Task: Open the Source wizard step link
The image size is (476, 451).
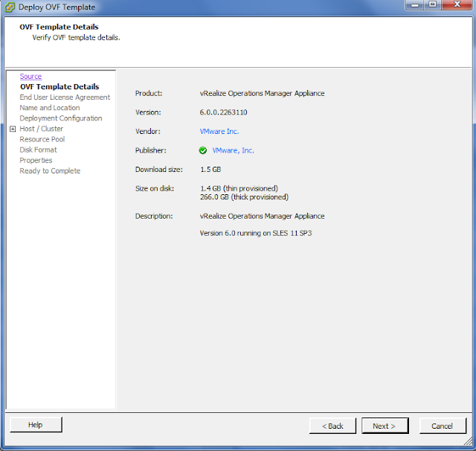Action: click(30, 76)
